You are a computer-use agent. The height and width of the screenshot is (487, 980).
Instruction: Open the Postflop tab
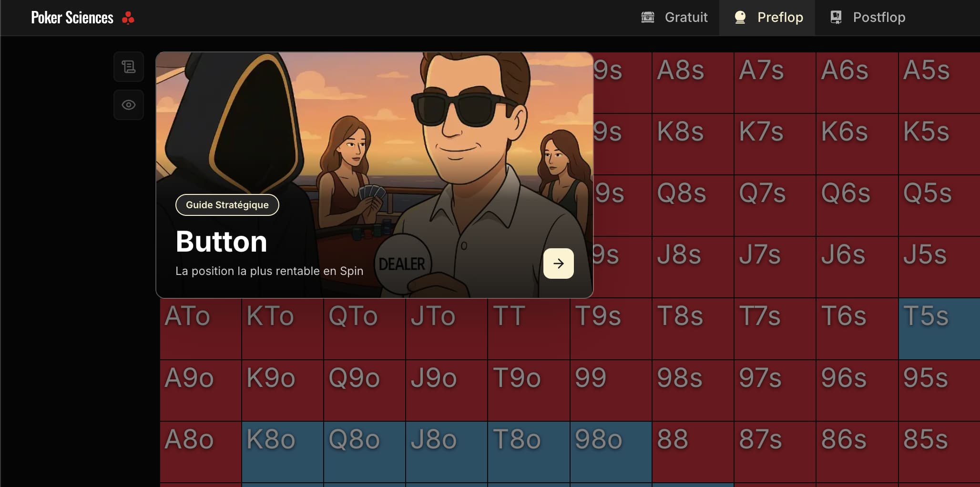[x=879, y=18]
